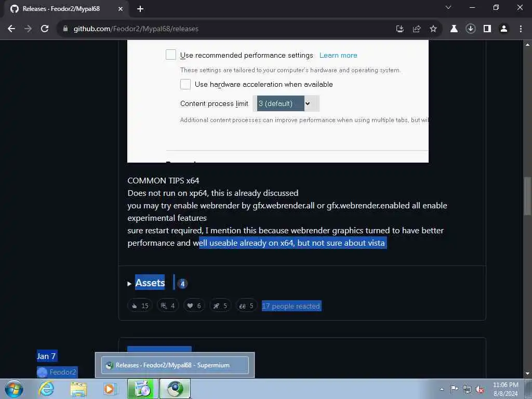Click the page vertical scrollbar thumb
The height and width of the screenshot is (399, 532).
[527, 196]
